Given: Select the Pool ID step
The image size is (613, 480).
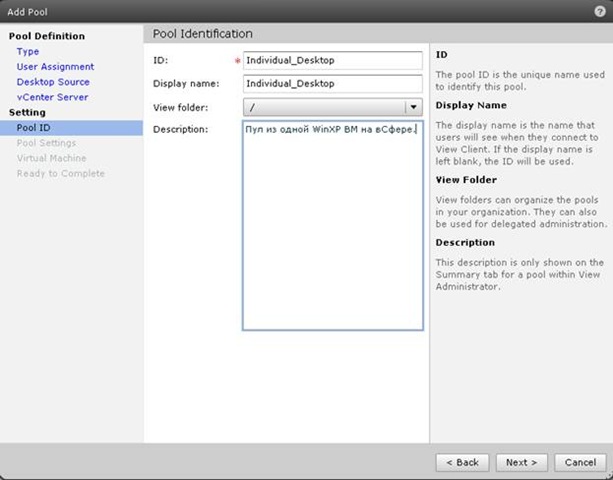Looking at the screenshot, I should coord(71,128).
